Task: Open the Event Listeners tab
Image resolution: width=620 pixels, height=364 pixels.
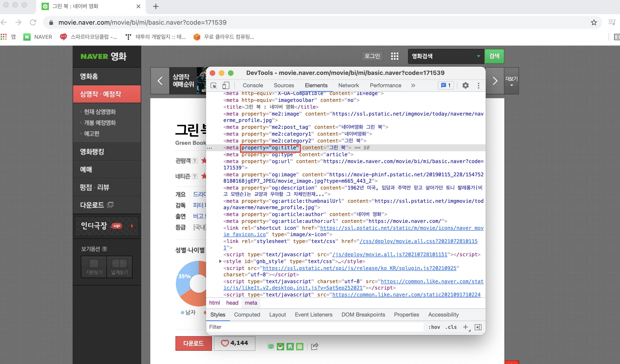Action: [313, 315]
